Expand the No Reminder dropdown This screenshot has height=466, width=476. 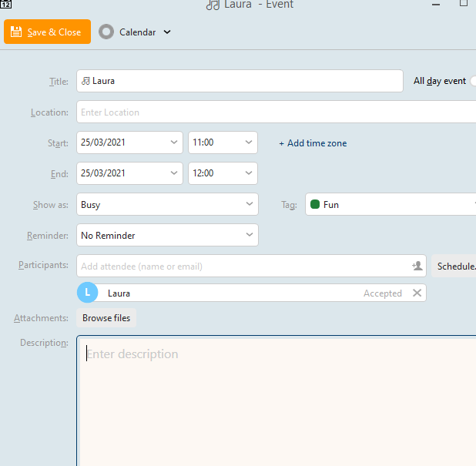(x=250, y=235)
